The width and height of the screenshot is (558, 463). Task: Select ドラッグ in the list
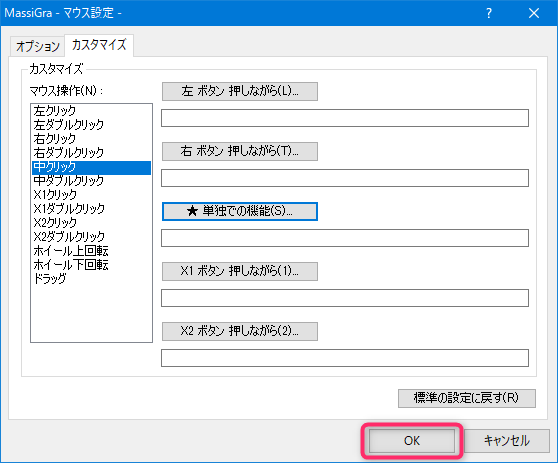91,279
